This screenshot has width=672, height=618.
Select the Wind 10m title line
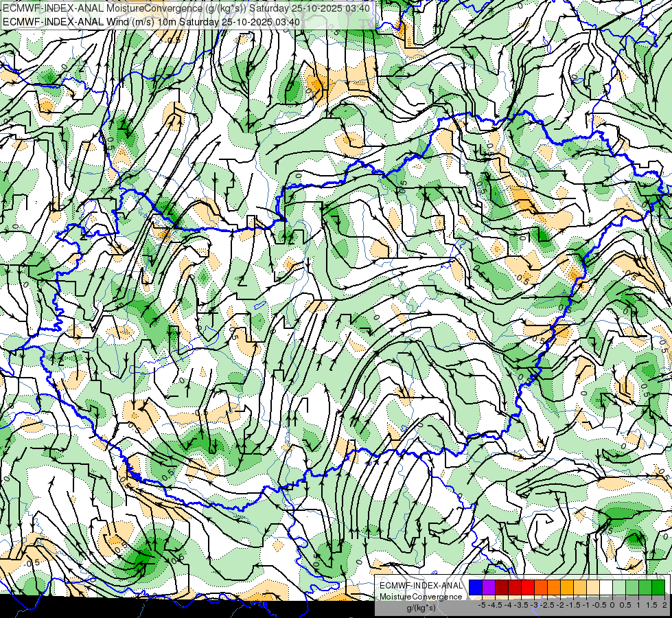tap(151, 22)
